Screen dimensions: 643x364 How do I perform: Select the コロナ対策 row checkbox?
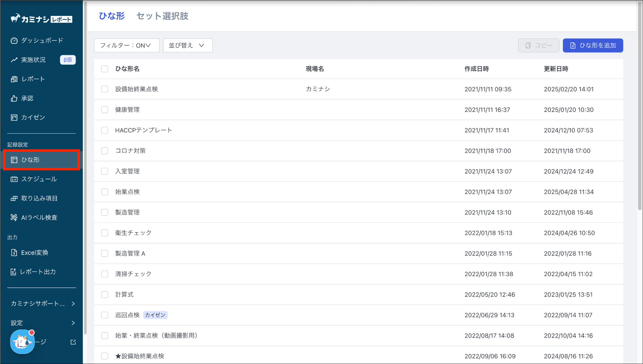105,151
